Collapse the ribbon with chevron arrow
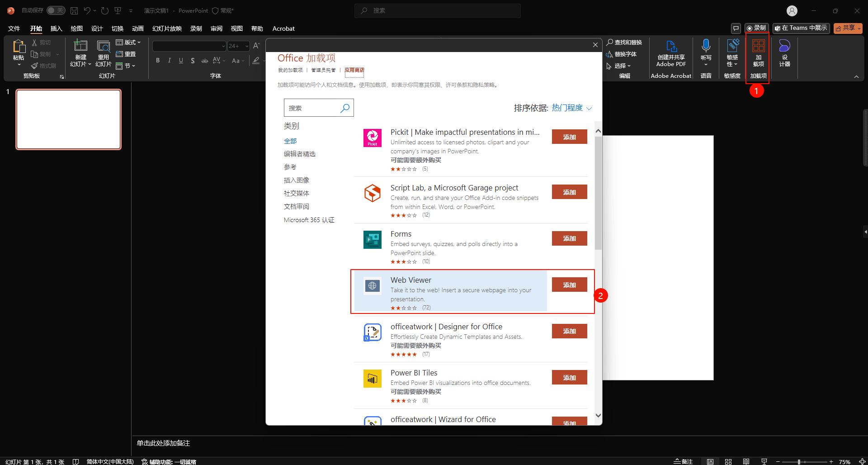The image size is (868, 465). (x=856, y=76)
